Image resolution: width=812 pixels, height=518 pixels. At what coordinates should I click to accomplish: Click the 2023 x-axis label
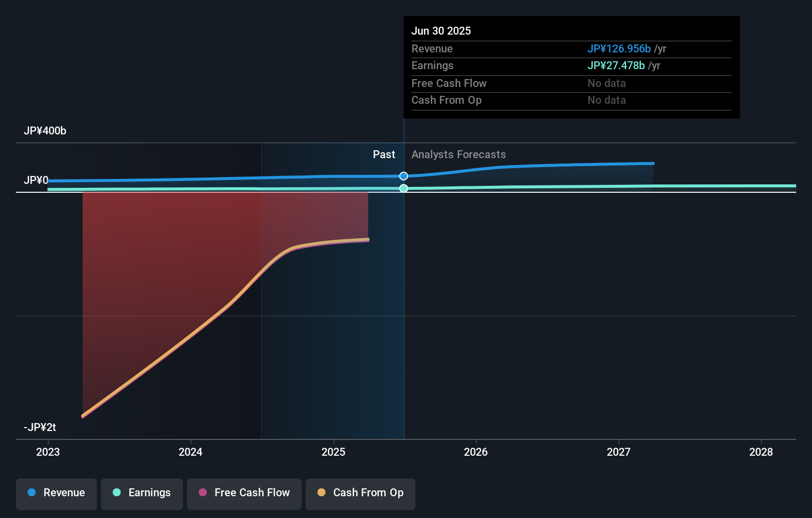tap(48, 452)
